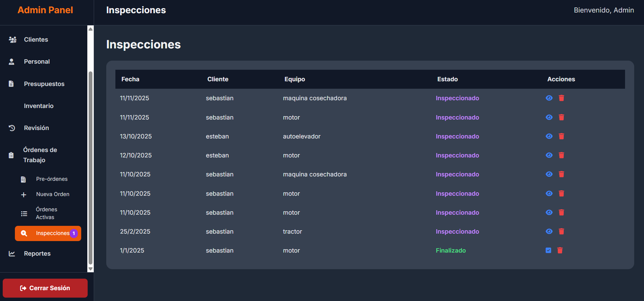Click the Reportes chart icon
The image size is (644, 301).
(12, 254)
